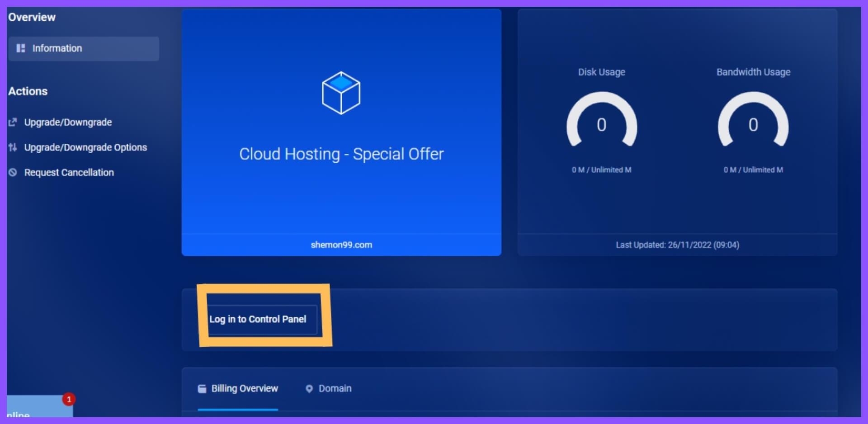Click the red chat notification badge
868x424 pixels.
pyautogui.click(x=69, y=399)
